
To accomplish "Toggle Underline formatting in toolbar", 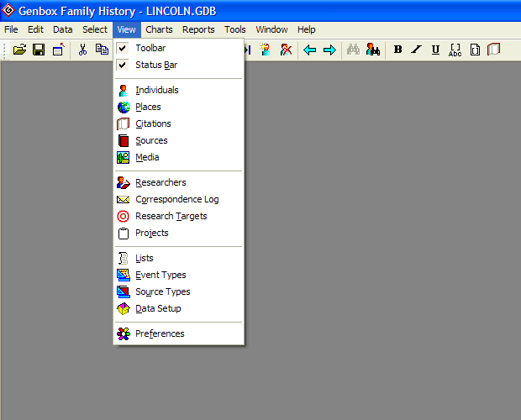I will (x=435, y=50).
